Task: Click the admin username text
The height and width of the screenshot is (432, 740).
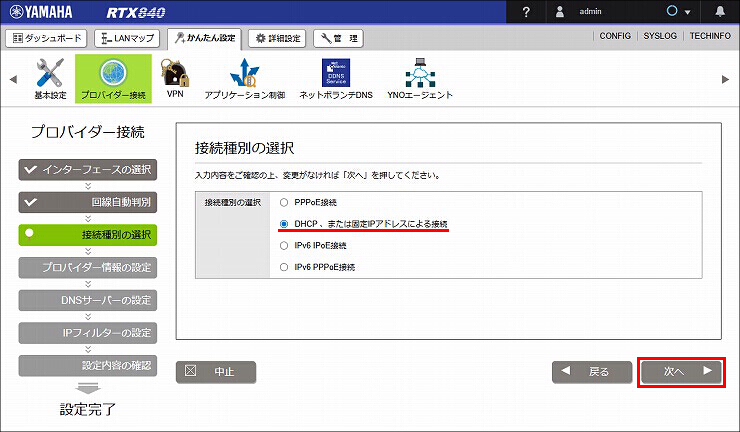Action: point(590,11)
